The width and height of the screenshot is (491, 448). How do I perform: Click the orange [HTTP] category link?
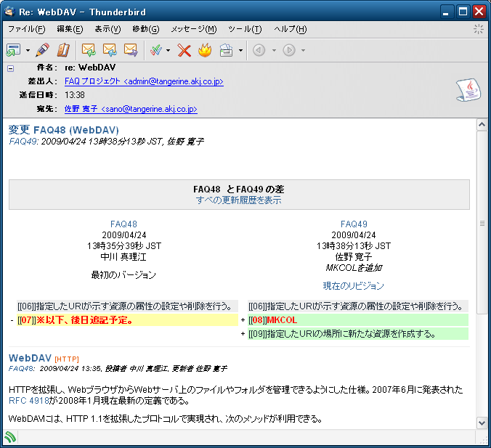click(67, 359)
